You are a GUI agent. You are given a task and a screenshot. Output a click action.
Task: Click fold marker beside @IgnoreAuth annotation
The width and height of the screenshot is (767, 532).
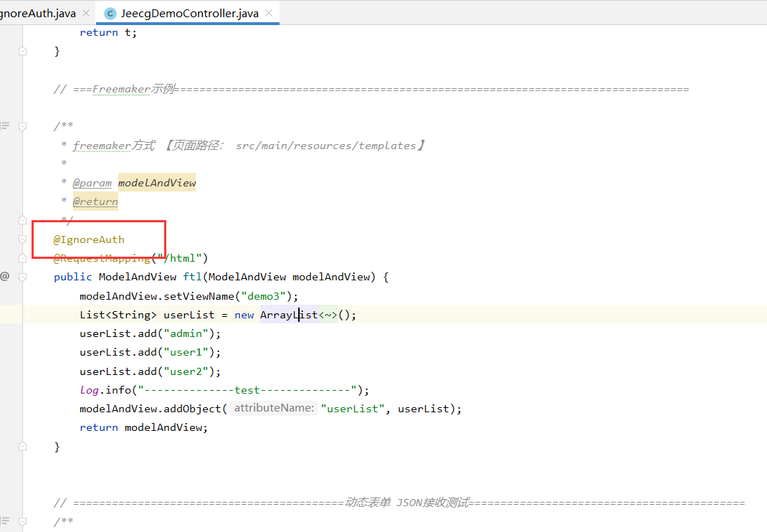tap(22, 239)
